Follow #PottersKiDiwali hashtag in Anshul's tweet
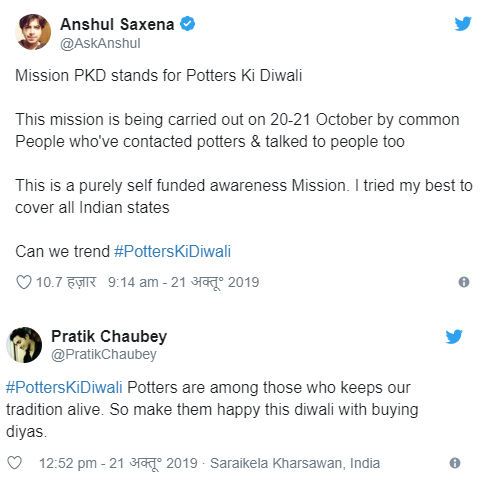The image size is (499, 499). click(x=172, y=251)
